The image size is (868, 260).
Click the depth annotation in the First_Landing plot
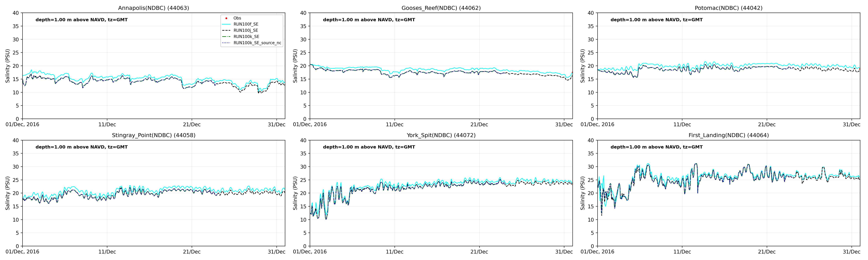point(657,147)
